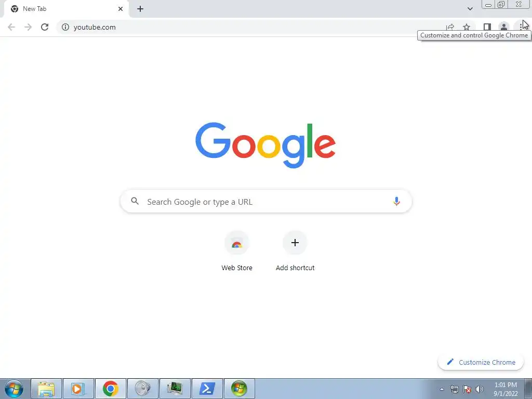The image size is (532, 399).
Task: Open the Chrome side panel
Action: point(487,27)
